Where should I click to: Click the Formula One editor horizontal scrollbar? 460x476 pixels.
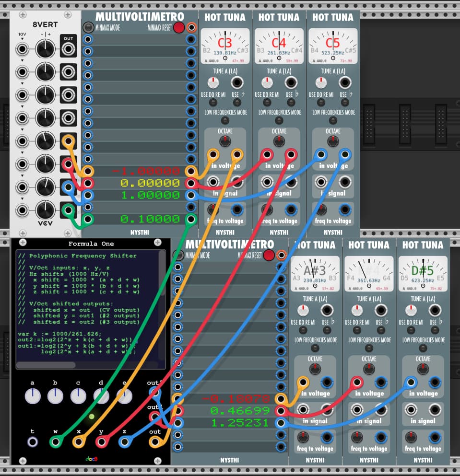click(x=46, y=365)
